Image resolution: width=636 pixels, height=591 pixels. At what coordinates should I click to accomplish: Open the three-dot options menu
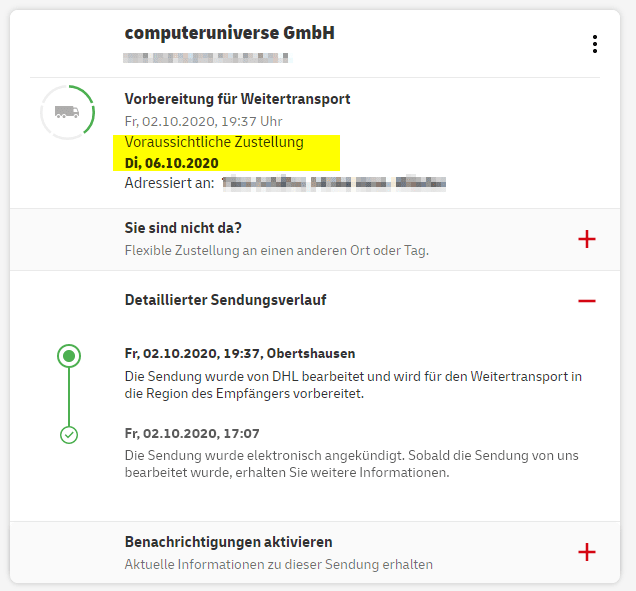(595, 44)
